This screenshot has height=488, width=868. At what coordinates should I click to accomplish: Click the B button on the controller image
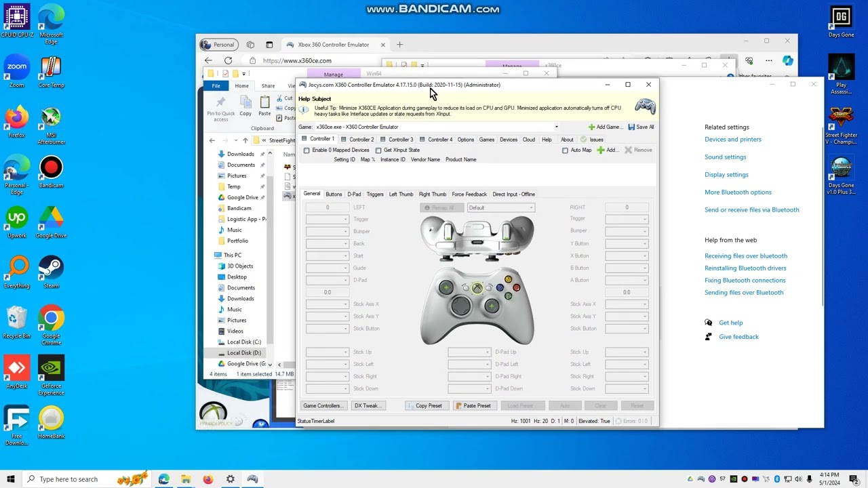[x=516, y=287]
